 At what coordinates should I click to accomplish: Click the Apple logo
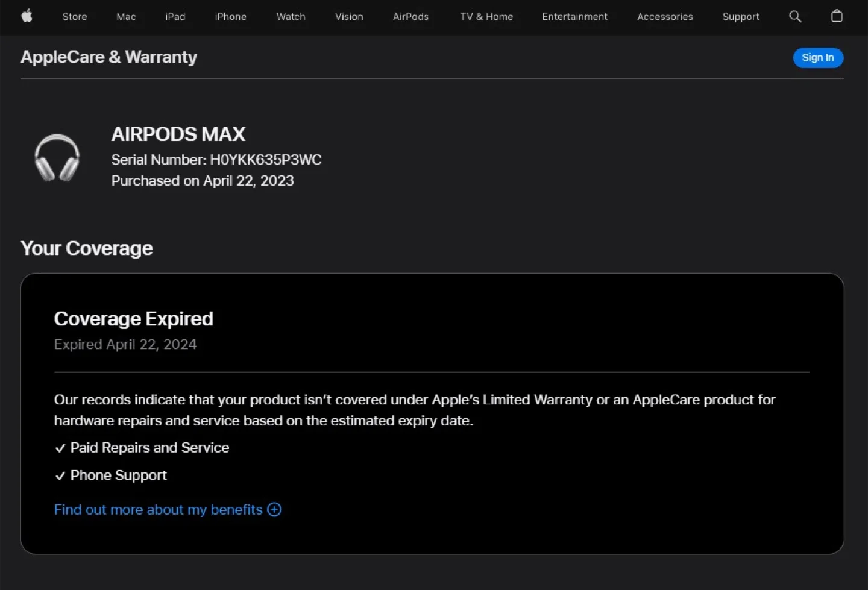pos(27,16)
